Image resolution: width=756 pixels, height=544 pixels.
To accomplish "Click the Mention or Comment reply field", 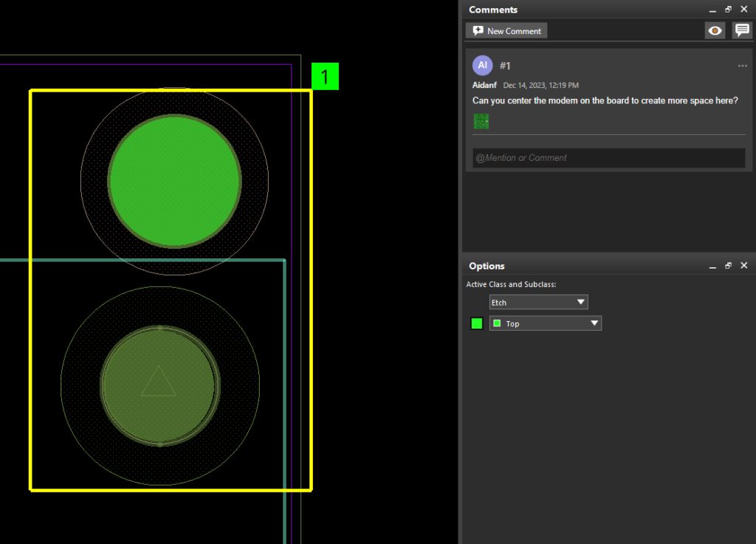I will tap(608, 158).
